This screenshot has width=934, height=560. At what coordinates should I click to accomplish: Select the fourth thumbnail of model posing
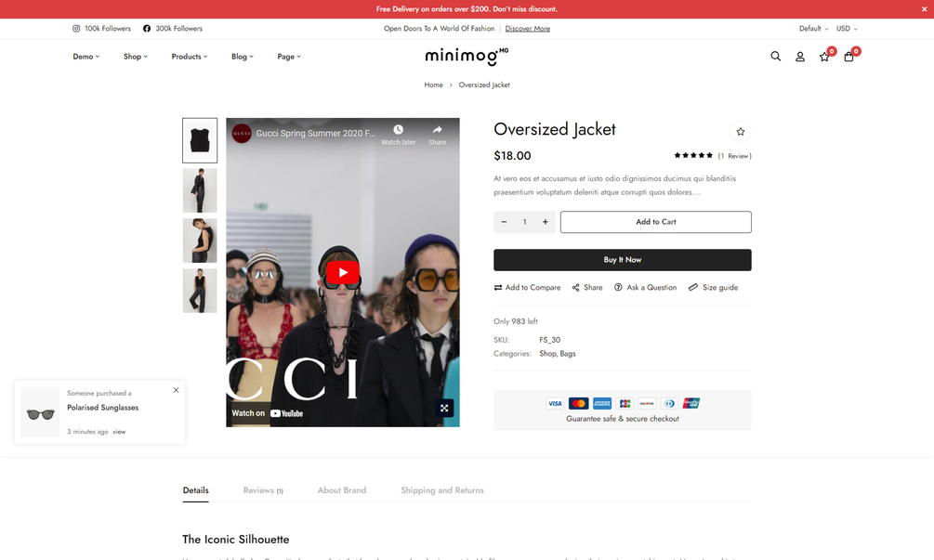pyautogui.click(x=200, y=291)
